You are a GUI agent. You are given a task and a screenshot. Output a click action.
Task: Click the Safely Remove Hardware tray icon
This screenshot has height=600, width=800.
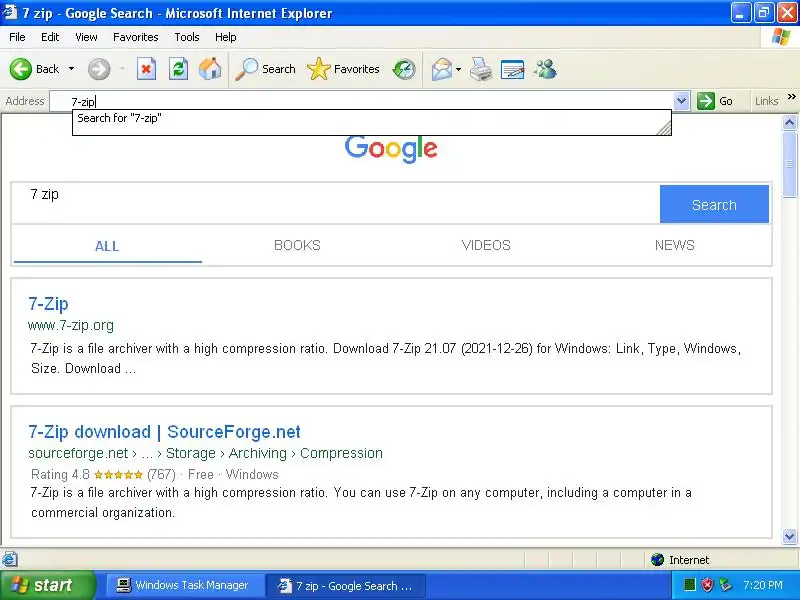[x=725, y=585]
